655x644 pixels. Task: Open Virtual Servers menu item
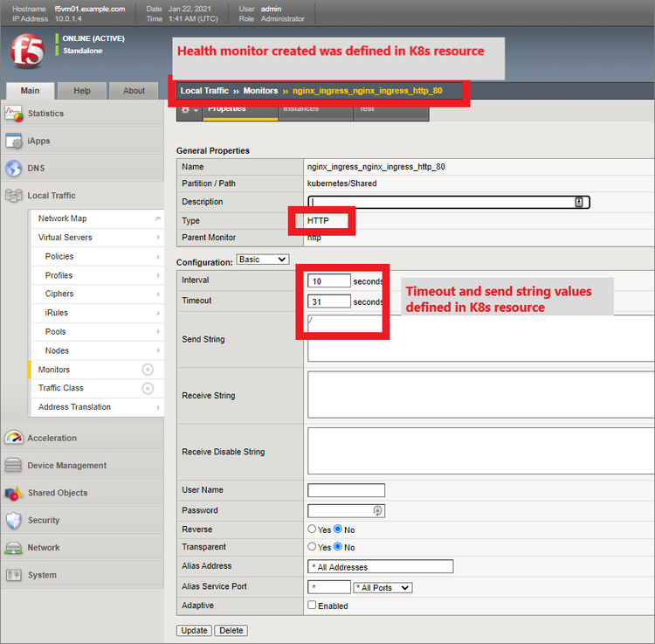97,238
